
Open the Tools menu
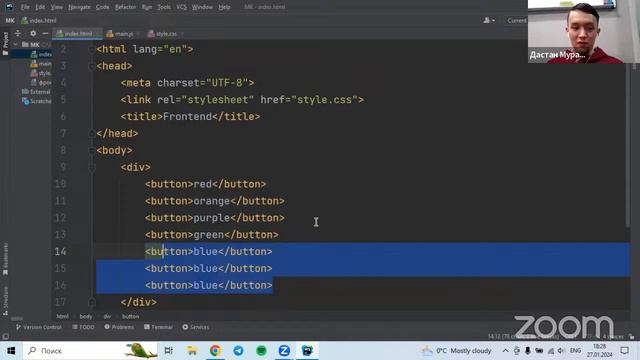pyautogui.click(x=164, y=7)
